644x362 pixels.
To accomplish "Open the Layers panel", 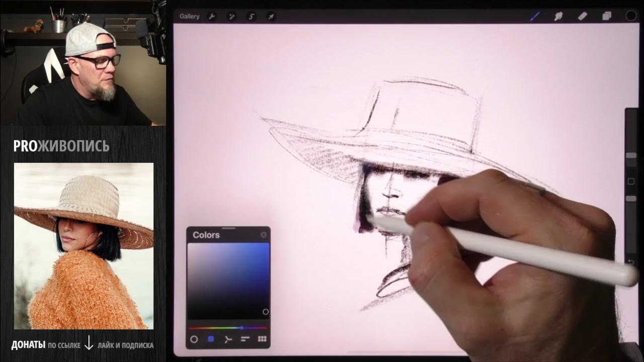I will (607, 16).
